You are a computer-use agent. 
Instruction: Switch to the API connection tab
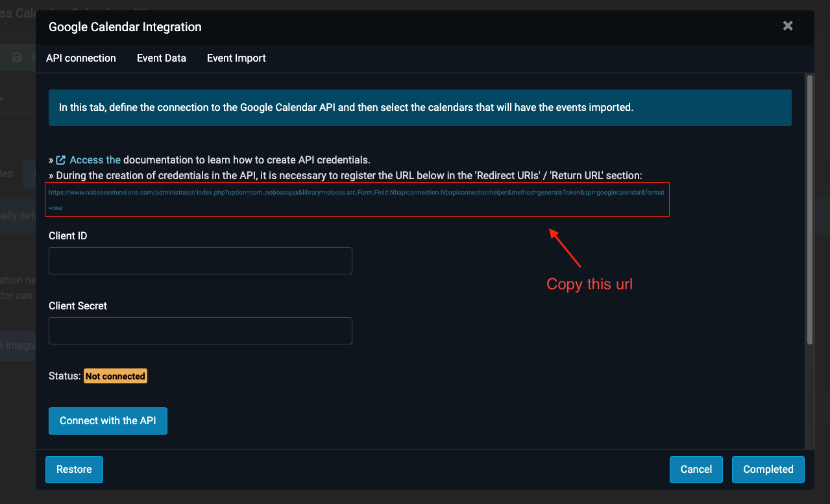coord(81,58)
